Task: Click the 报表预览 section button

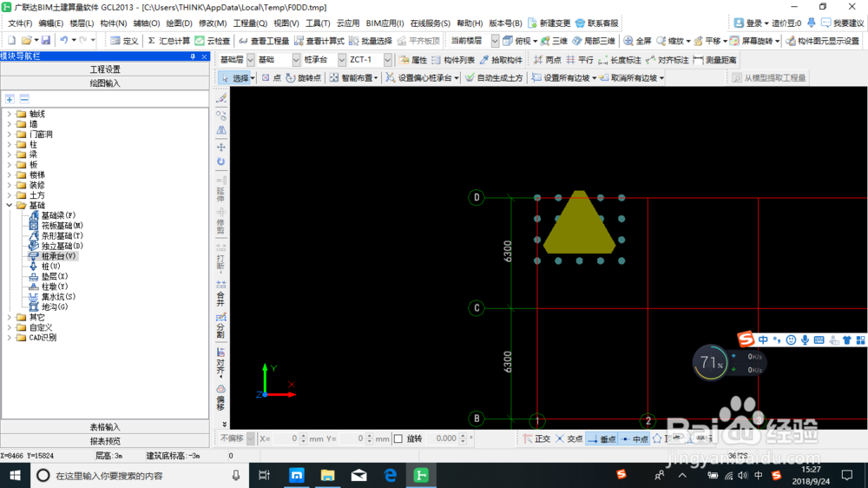Action: pos(105,441)
